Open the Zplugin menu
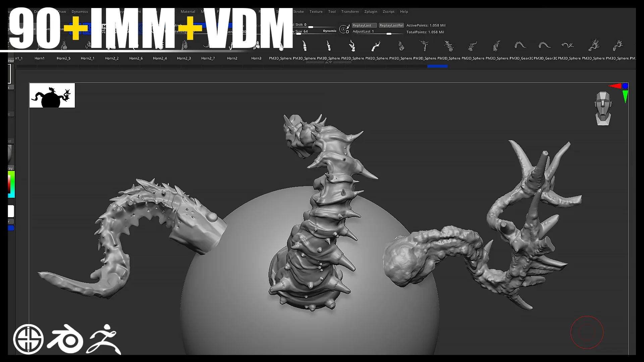This screenshot has height=362, width=644. [371, 11]
